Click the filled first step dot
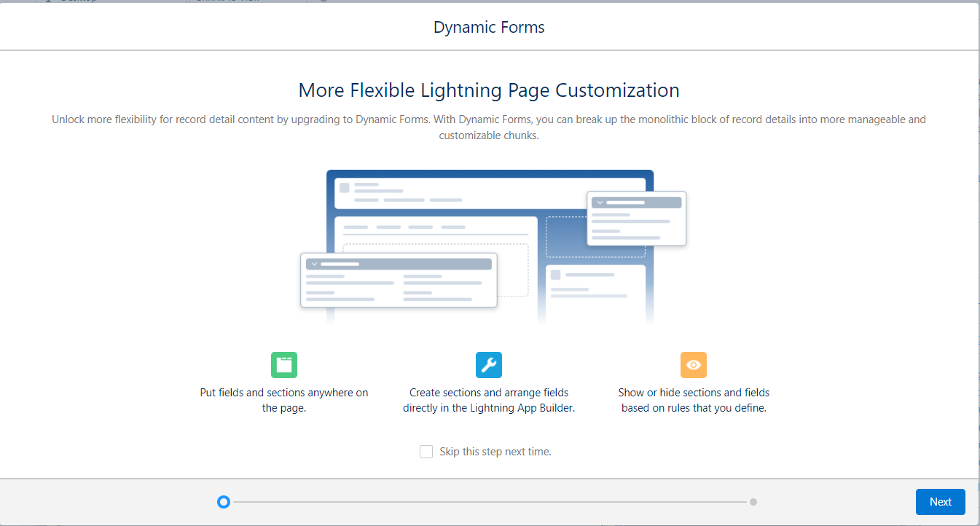This screenshot has width=980, height=526. 224,502
